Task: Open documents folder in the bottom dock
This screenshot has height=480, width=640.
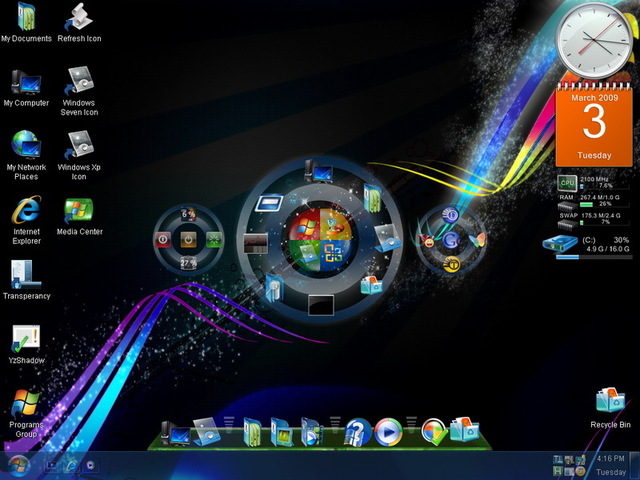Action: [x=253, y=432]
